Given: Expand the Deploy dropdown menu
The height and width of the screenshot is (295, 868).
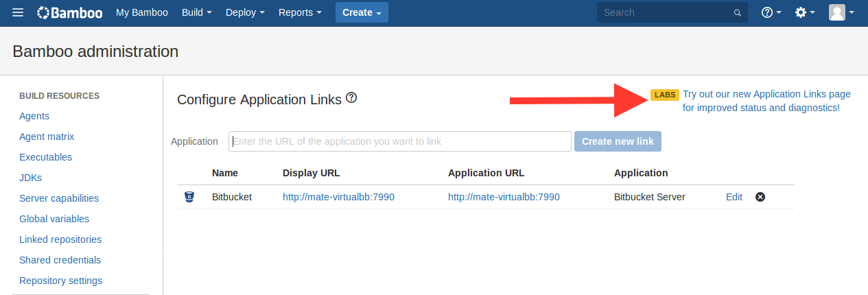Looking at the screenshot, I should [245, 12].
